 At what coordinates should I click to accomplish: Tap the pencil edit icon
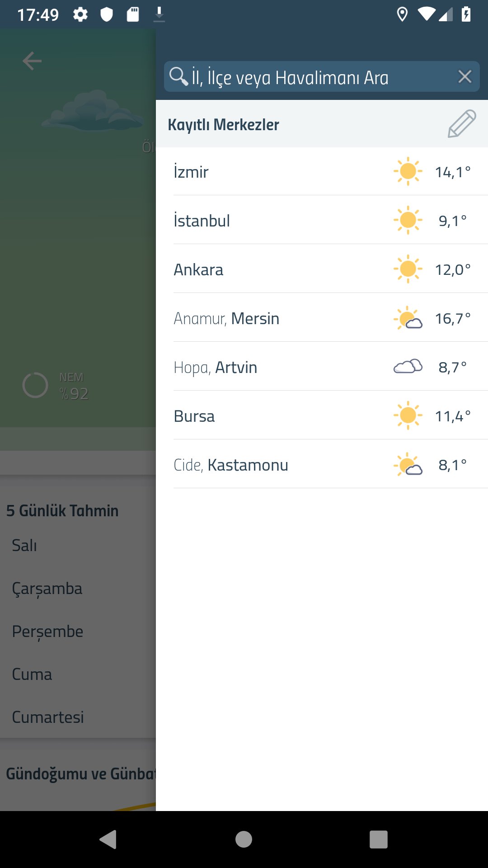(x=462, y=123)
